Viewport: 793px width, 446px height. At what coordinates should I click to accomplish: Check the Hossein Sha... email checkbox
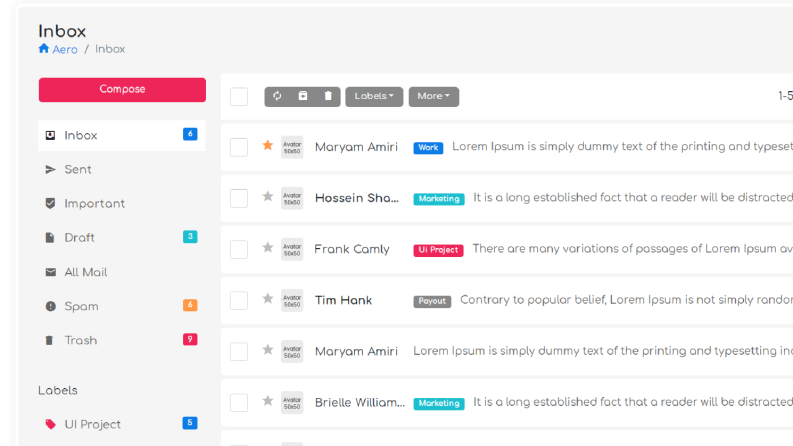coord(239,198)
